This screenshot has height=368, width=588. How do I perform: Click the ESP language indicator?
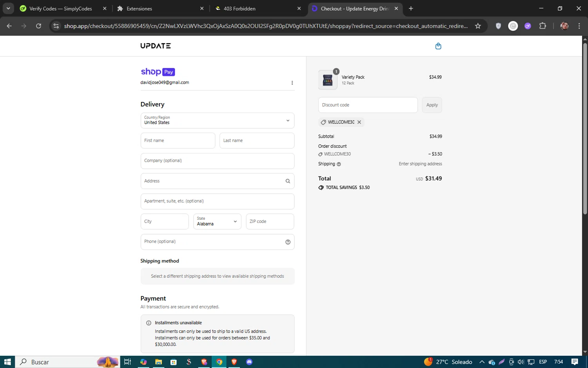(543, 362)
